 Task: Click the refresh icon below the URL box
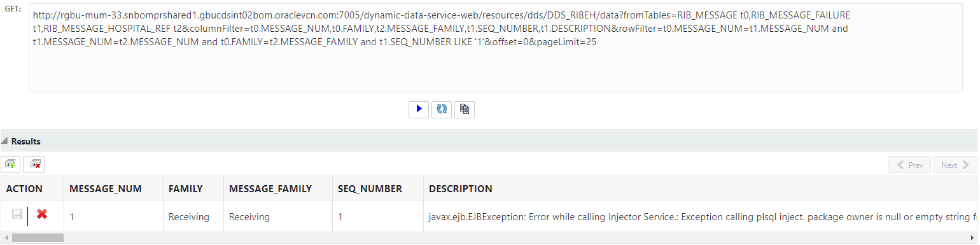tap(442, 109)
